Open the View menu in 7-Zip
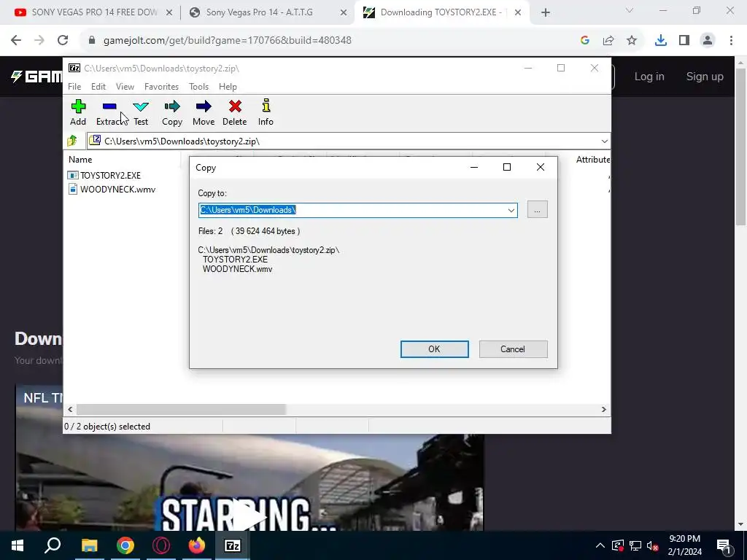 (x=125, y=87)
